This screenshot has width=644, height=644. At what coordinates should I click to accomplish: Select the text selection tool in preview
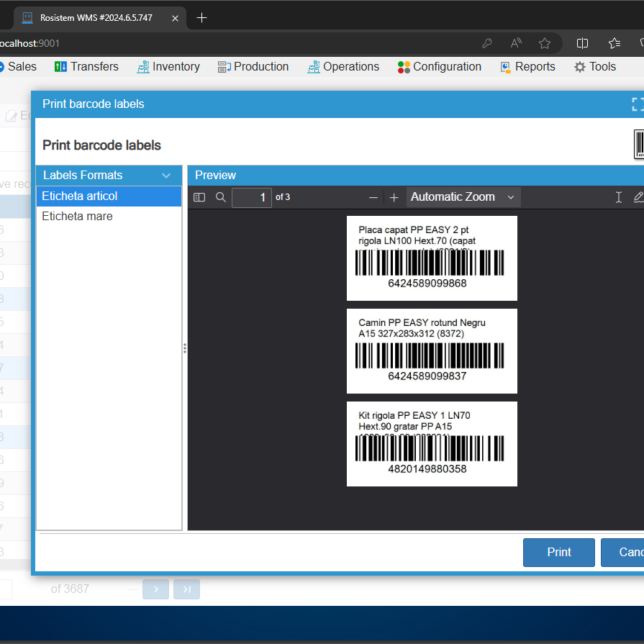tap(618, 196)
